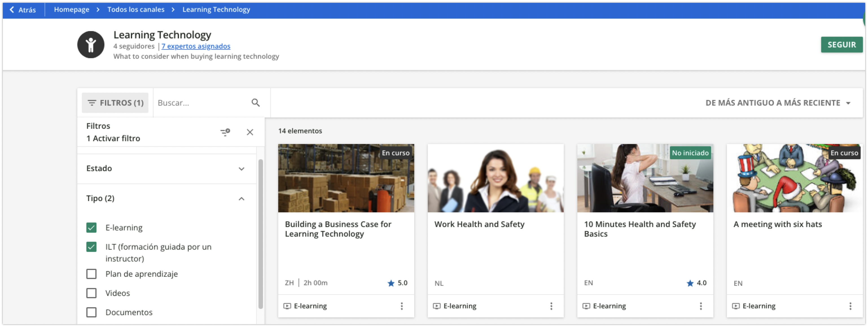This screenshot has width=868, height=327.
Task: Open options menu for 10 Minutes Health card
Action: click(x=701, y=306)
